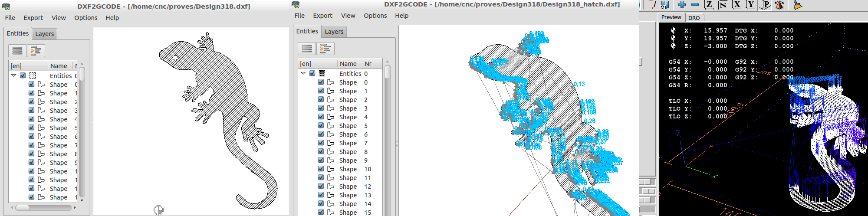Click the Zoom Out minus icon
Viewport: 868px width, 216px height.
coord(695,5)
